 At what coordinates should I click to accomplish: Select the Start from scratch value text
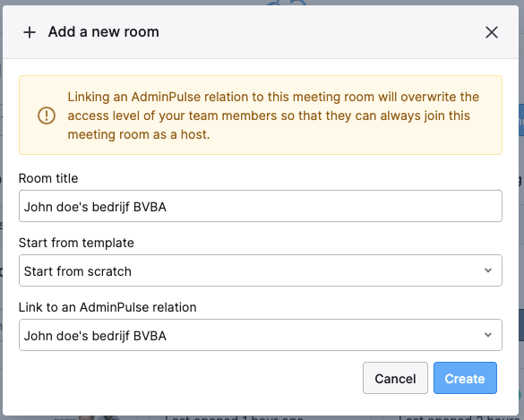(78, 271)
